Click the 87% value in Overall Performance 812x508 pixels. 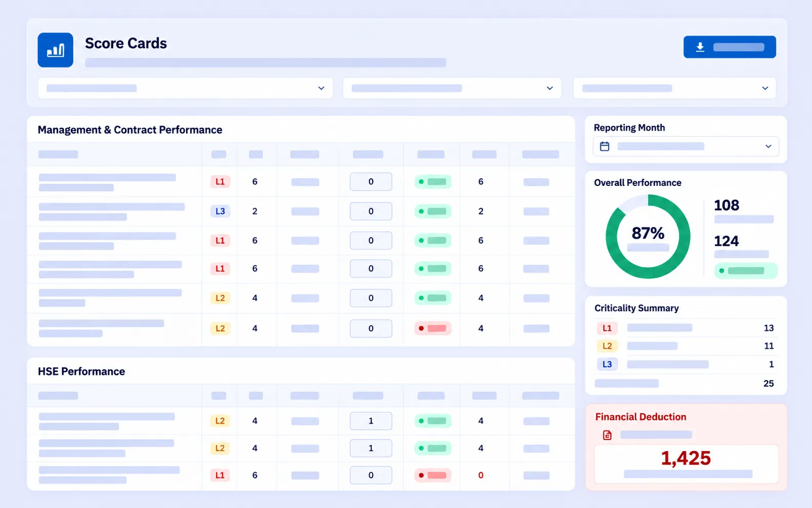[648, 234]
